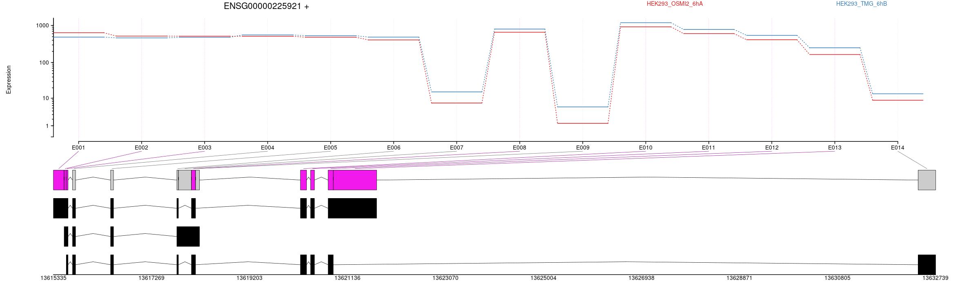This screenshot has width=980, height=286.
Task: Click the large black terminal exon of second transcript
Action: (x=352, y=208)
